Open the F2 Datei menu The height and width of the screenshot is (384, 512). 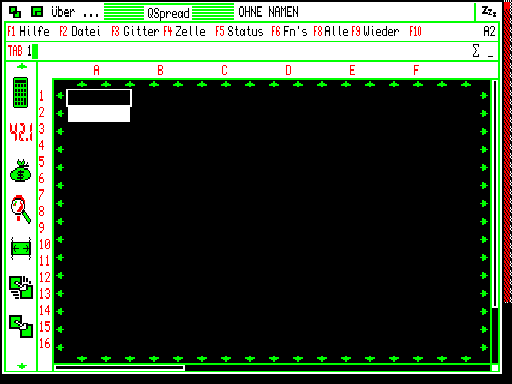click(80, 31)
